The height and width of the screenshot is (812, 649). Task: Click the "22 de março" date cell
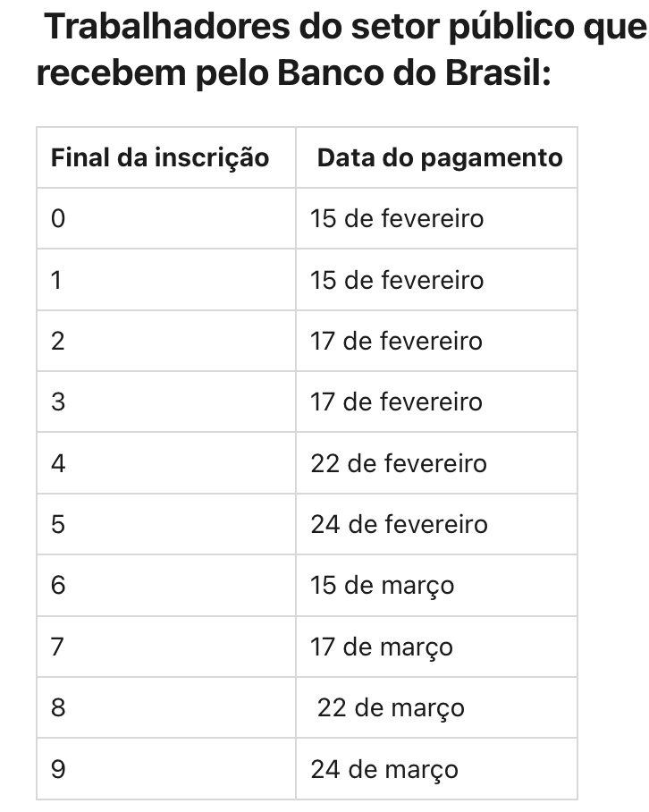391,708
